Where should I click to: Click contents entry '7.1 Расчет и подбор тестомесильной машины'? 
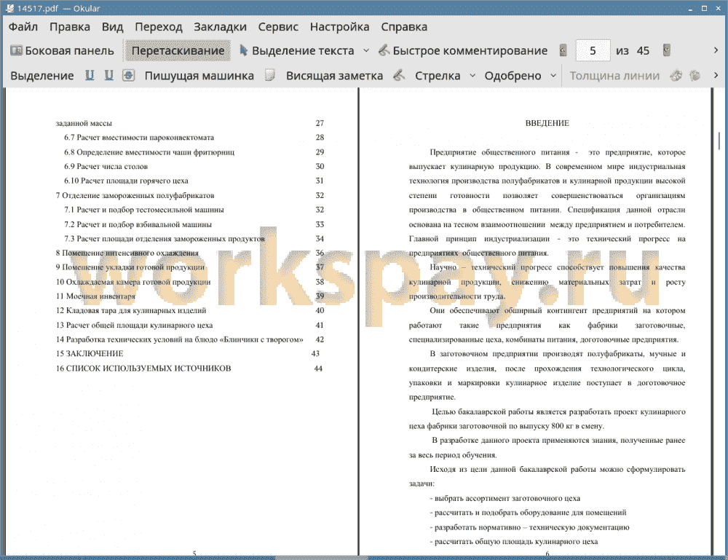tap(144, 210)
